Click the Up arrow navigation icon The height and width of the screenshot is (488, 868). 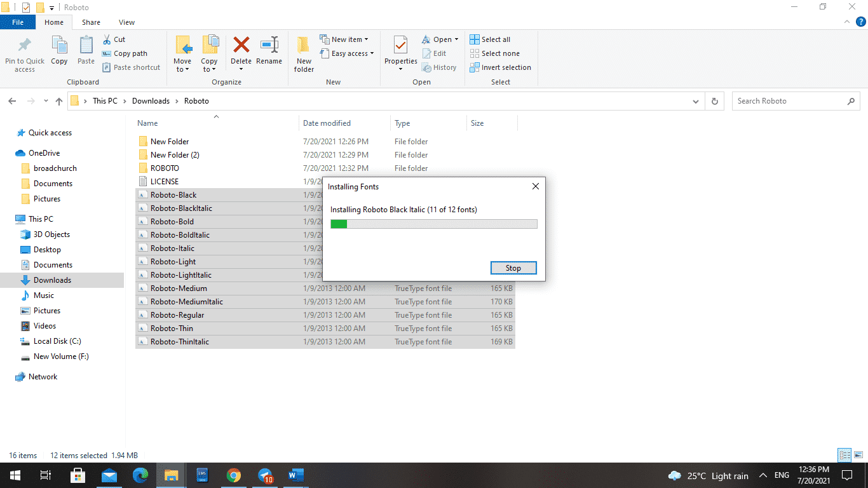click(59, 101)
